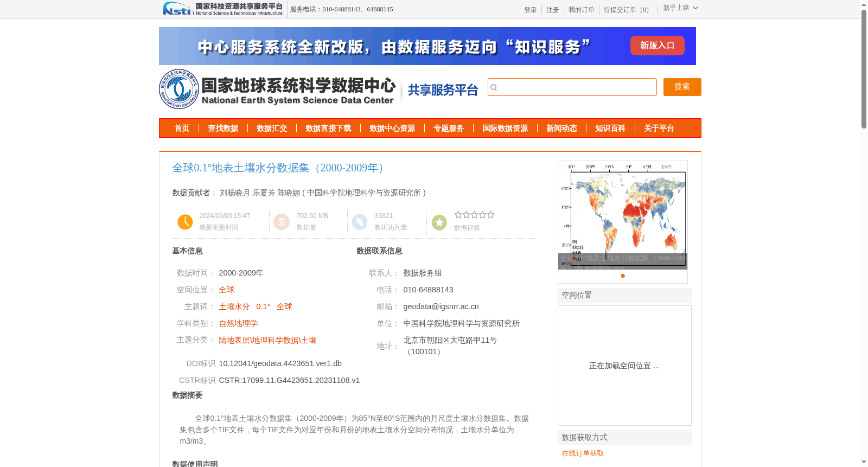Click the 自然地理学 discipline link
This screenshot has width=868, height=467.
(239, 323)
